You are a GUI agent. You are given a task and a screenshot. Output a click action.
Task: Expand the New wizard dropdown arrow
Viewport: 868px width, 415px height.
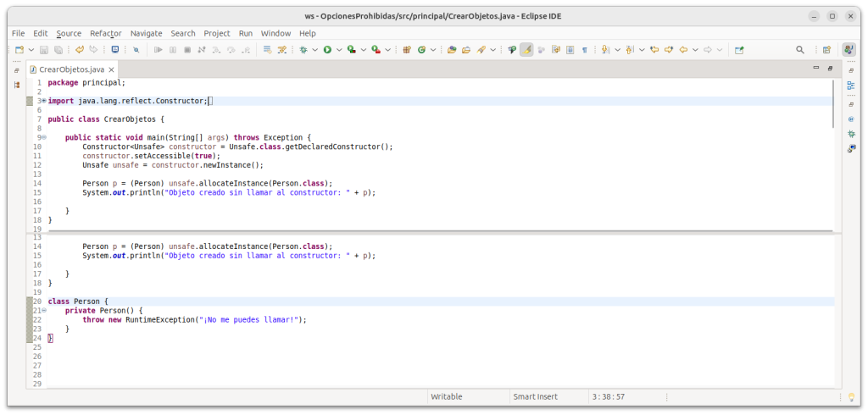coord(31,50)
